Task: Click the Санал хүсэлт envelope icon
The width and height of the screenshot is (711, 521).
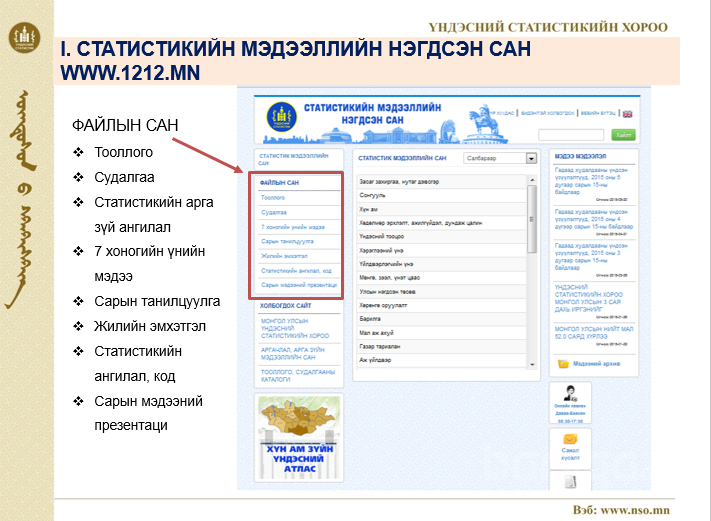Action: pyautogui.click(x=570, y=440)
